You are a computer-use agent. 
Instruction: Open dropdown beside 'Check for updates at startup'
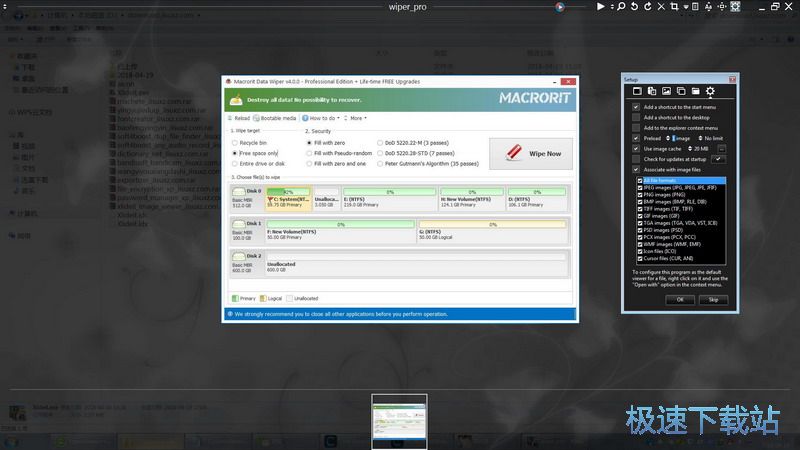click(718, 159)
